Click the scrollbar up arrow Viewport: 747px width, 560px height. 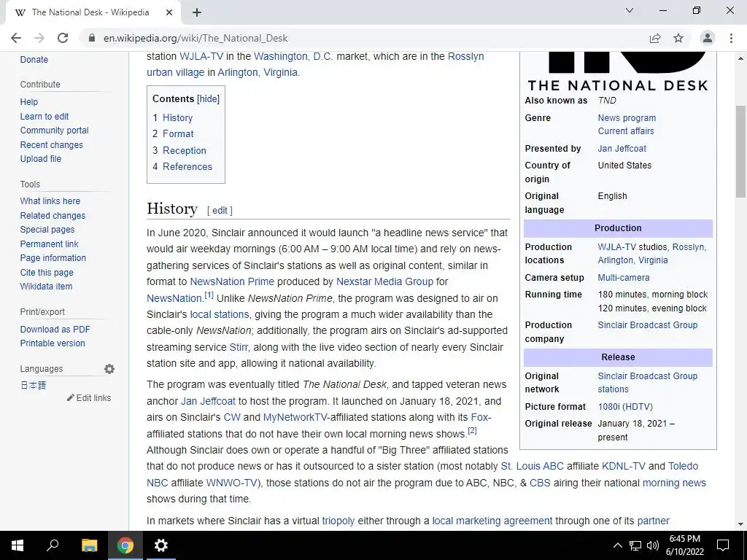click(x=740, y=58)
